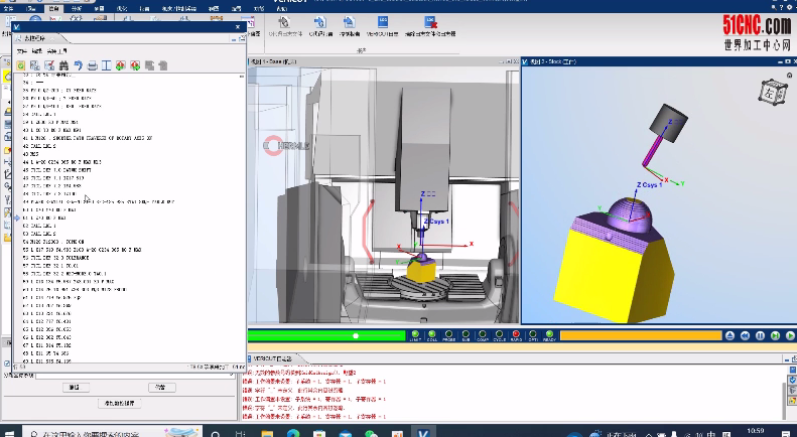Click the simulation progress slider on green bar
Viewport: 797px width, 437px height.
(355, 336)
